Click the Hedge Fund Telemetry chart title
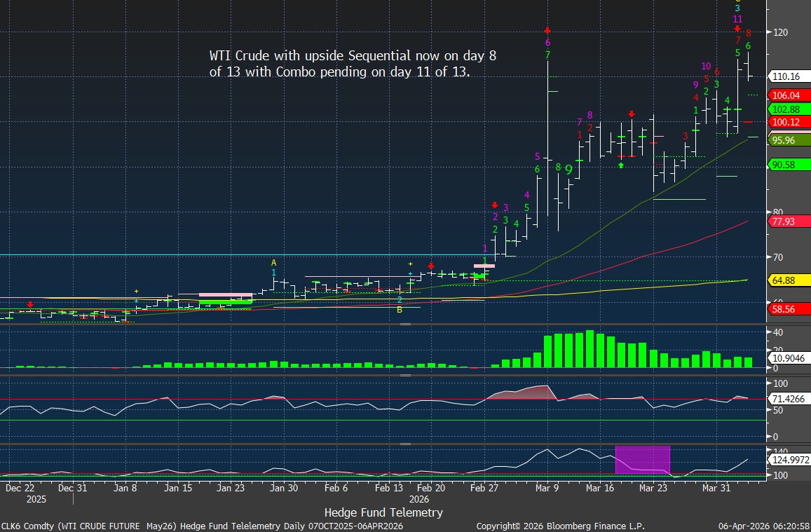 point(383,512)
